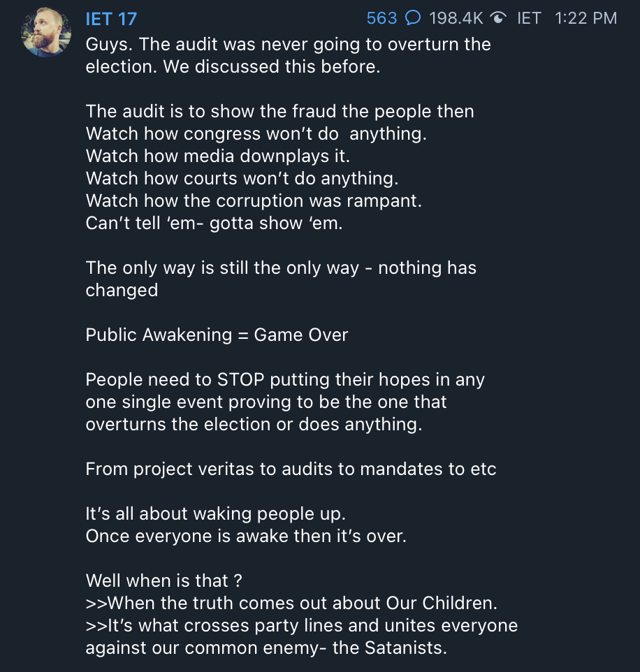Click the "Watch how courts won't do anything." line

[x=242, y=178]
